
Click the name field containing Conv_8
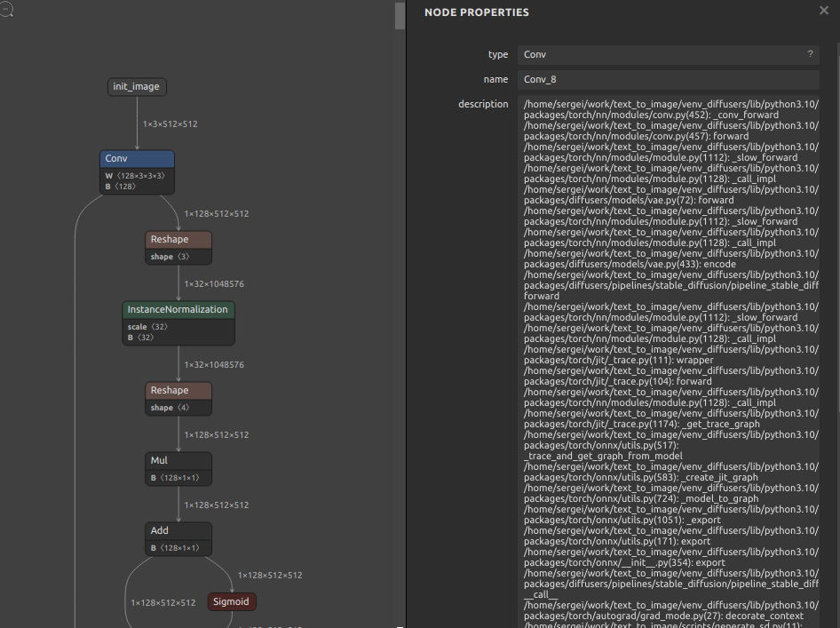(x=668, y=79)
